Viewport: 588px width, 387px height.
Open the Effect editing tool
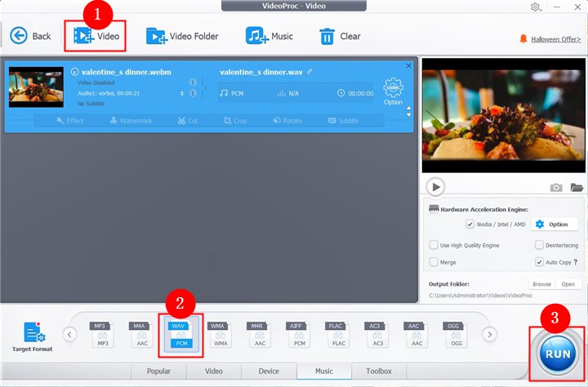70,120
